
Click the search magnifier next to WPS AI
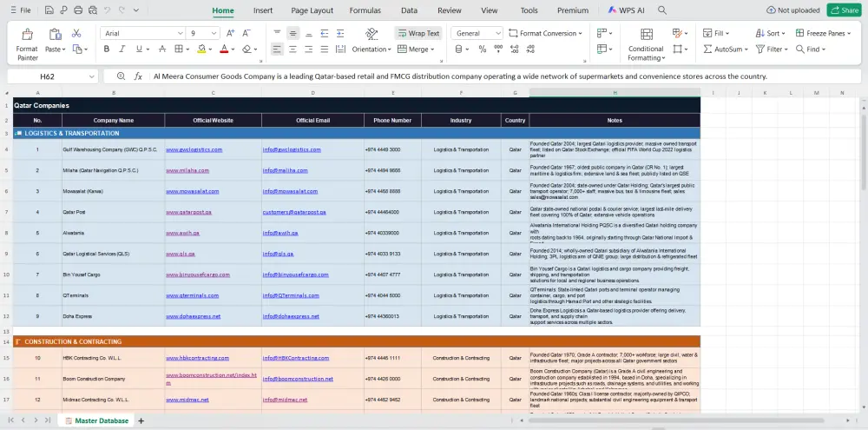pos(662,10)
